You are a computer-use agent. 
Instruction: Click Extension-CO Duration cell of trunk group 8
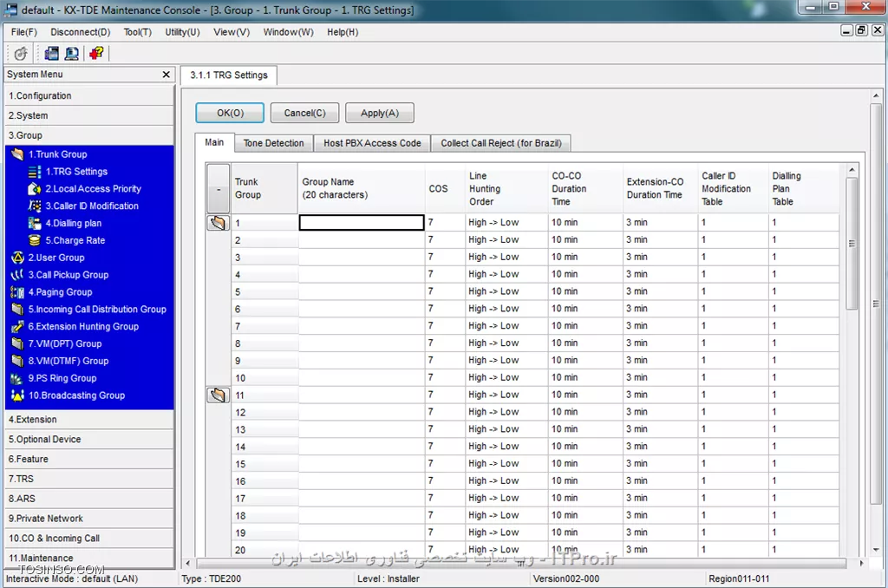[x=660, y=343]
